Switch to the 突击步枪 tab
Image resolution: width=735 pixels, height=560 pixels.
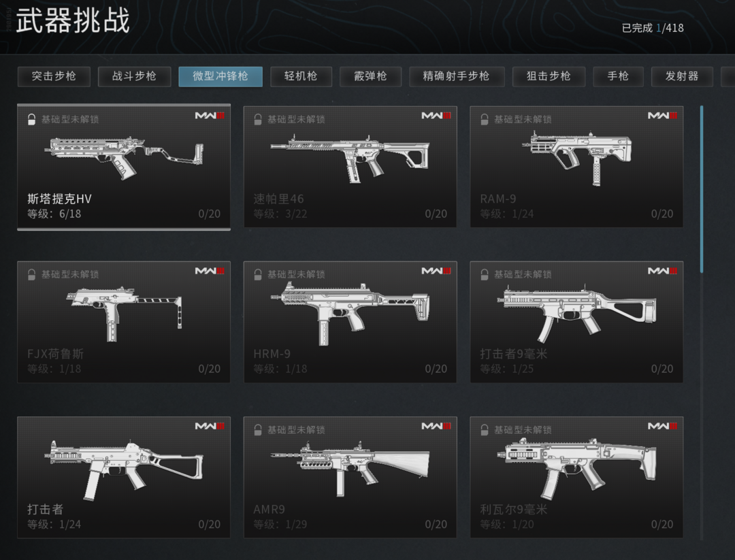coord(54,76)
